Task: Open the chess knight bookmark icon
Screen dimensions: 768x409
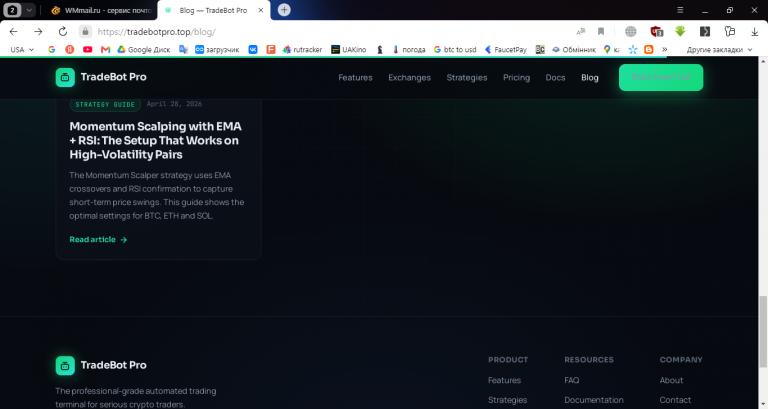Action: pyautogui.click(x=380, y=49)
